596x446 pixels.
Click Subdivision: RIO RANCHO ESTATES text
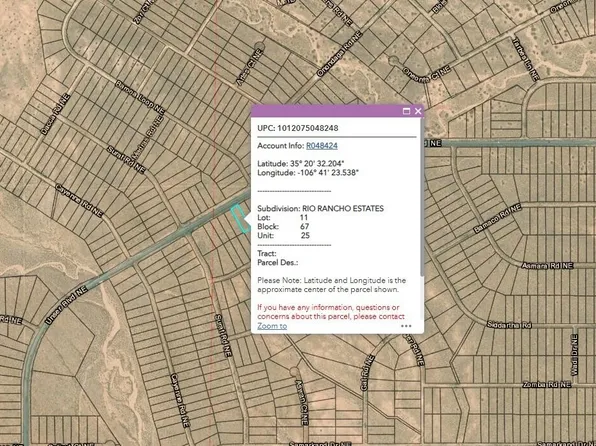tap(320, 208)
